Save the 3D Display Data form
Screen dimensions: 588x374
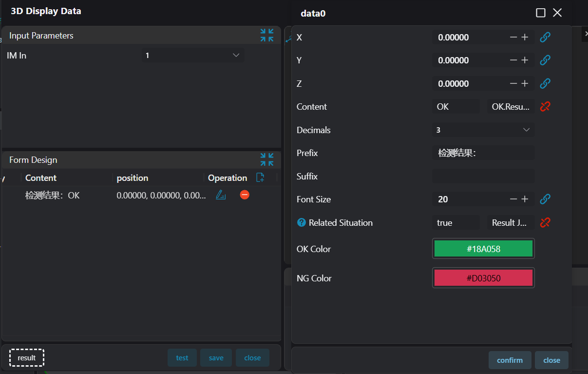point(216,357)
